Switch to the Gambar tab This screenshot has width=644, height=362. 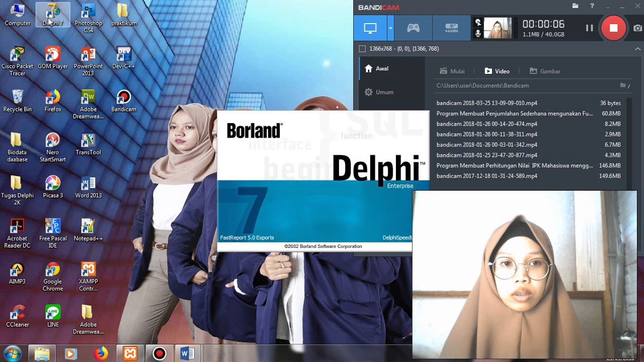click(x=545, y=71)
